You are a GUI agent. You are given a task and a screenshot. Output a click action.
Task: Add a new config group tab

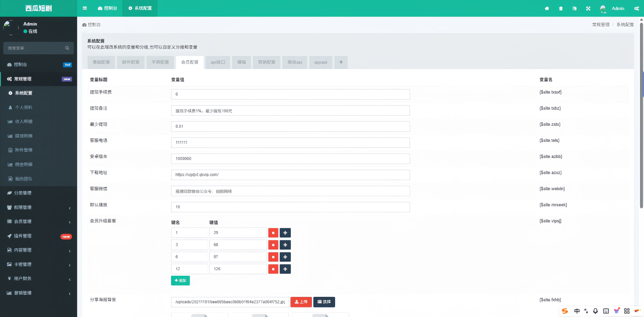pos(341,62)
